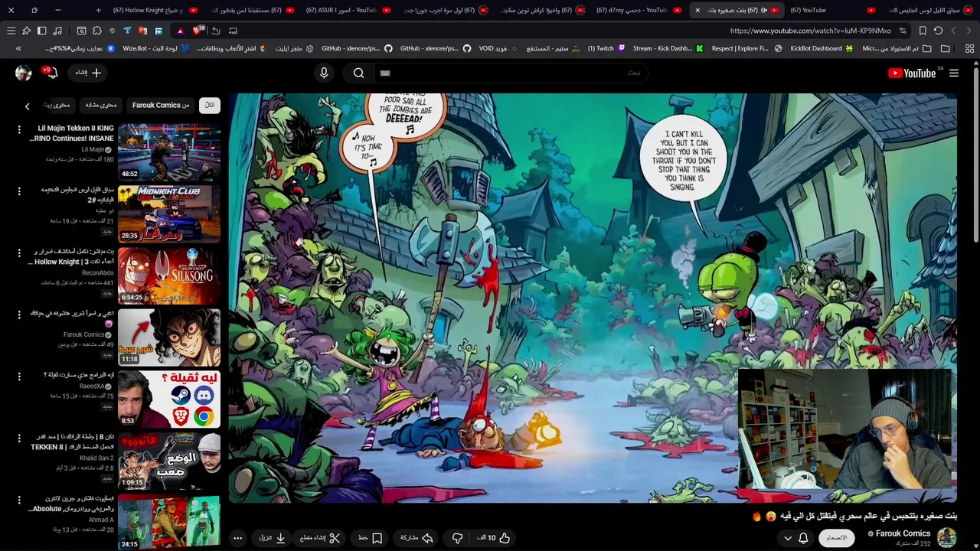Go to YouTube home via logo

click(x=912, y=73)
